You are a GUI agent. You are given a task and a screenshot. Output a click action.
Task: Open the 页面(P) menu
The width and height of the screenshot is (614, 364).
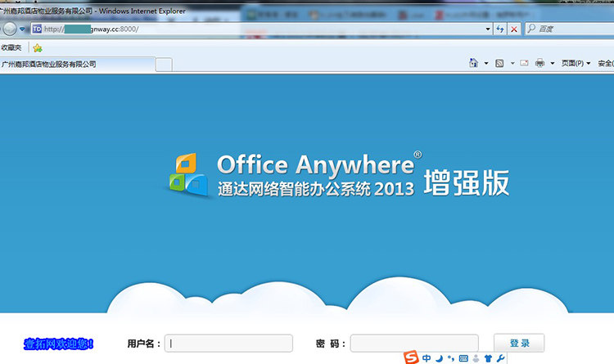(576, 63)
